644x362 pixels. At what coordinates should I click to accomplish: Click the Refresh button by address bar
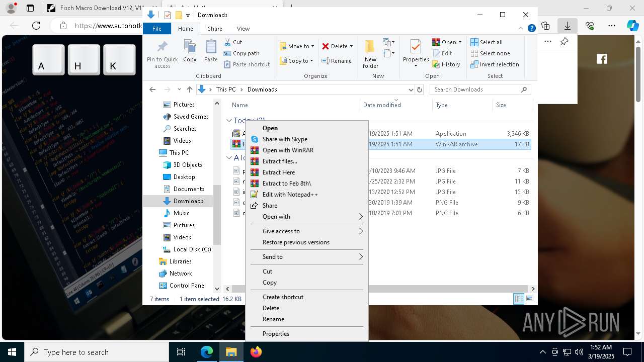(x=420, y=89)
